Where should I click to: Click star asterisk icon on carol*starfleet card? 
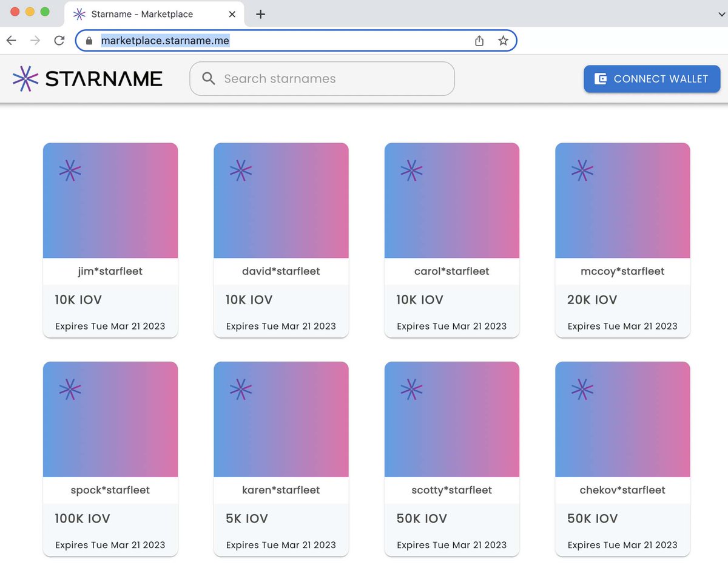[412, 171]
